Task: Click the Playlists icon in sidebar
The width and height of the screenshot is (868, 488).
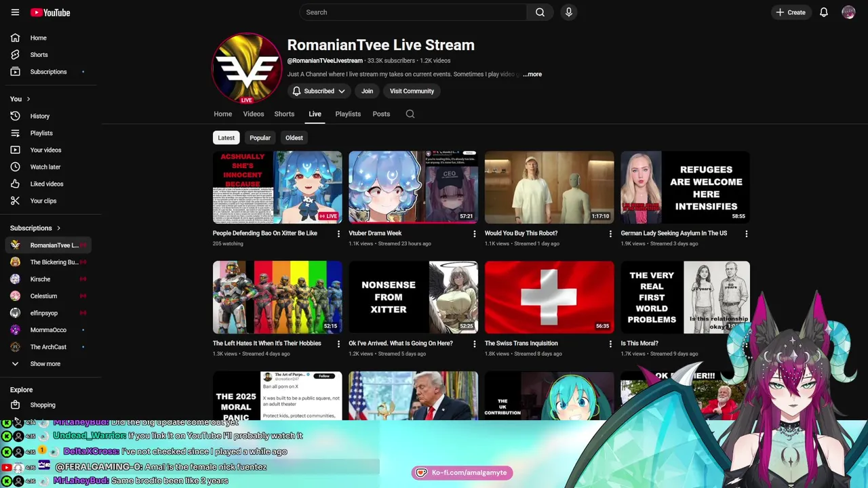Action: point(15,133)
